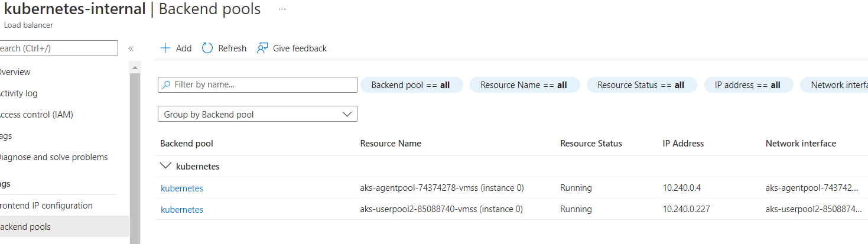
Task: Select aks-userpool2-85088740-vmss (instance 0) cell
Action: (x=441, y=210)
